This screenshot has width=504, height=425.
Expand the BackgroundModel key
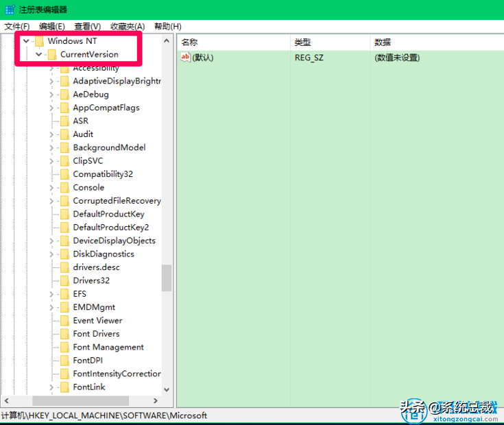(x=51, y=147)
